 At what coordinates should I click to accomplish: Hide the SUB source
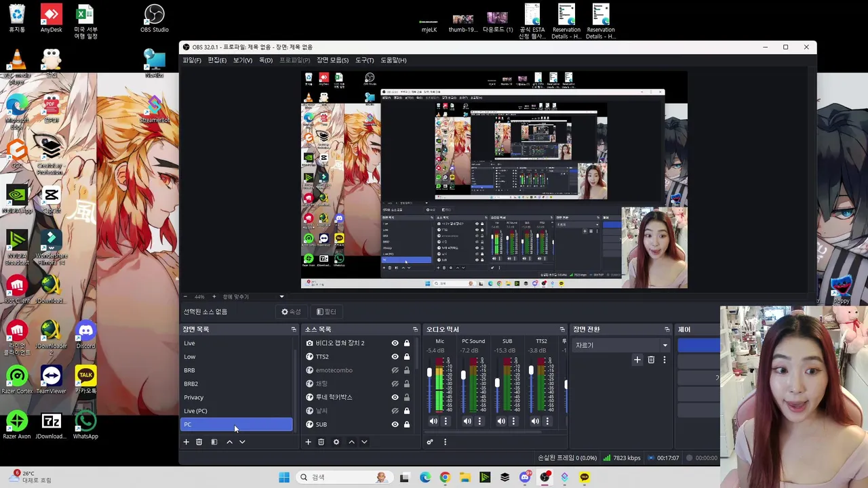click(395, 424)
